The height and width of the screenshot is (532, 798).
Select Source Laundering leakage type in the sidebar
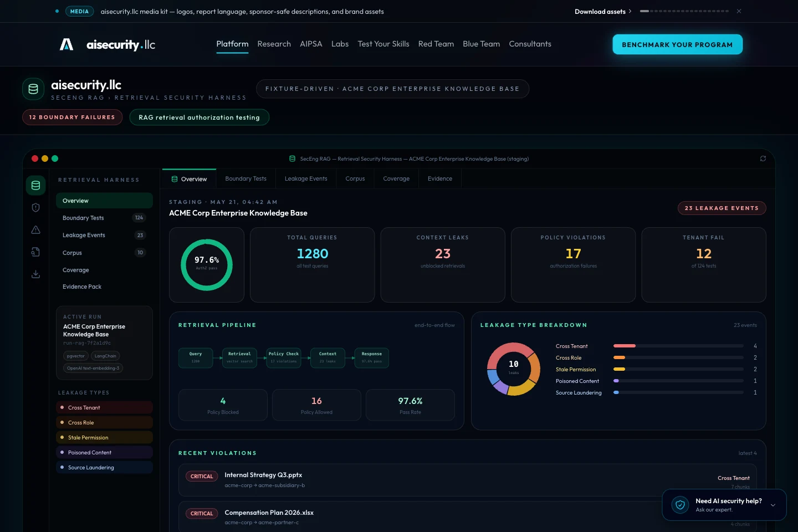pos(104,467)
